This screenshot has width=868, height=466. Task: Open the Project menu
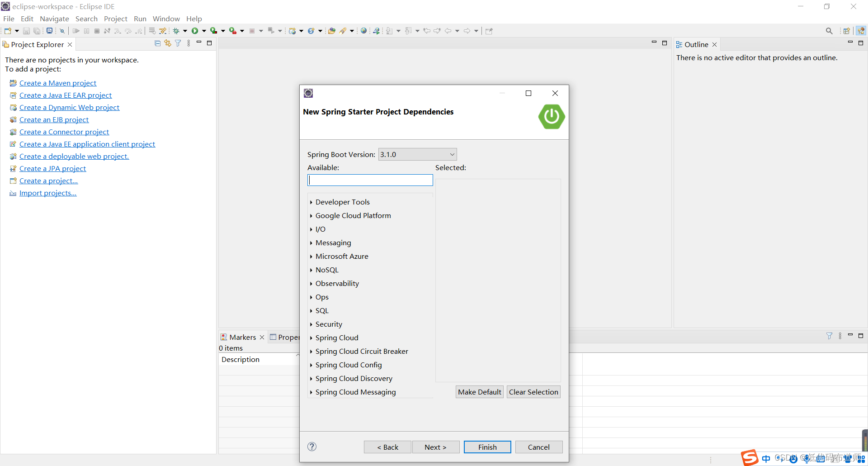[x=116, y=19]
